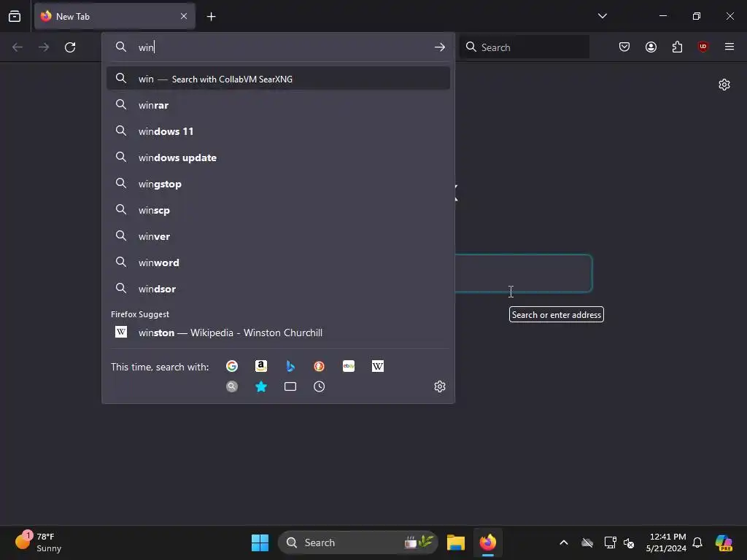Reload the current page
Screen dimensions: 747x560
(x=70, y=47)
